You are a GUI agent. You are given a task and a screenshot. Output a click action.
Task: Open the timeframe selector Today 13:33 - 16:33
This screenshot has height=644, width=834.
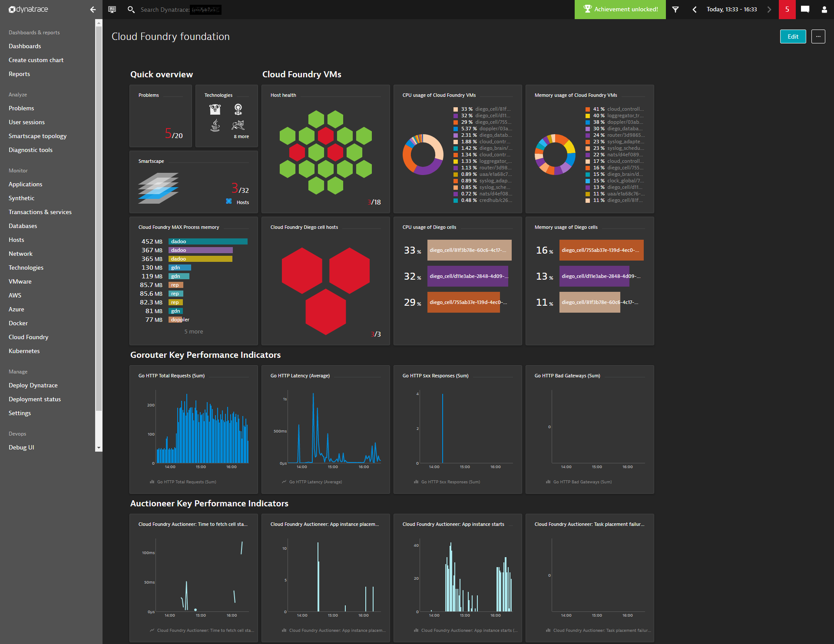coord(731,9)
